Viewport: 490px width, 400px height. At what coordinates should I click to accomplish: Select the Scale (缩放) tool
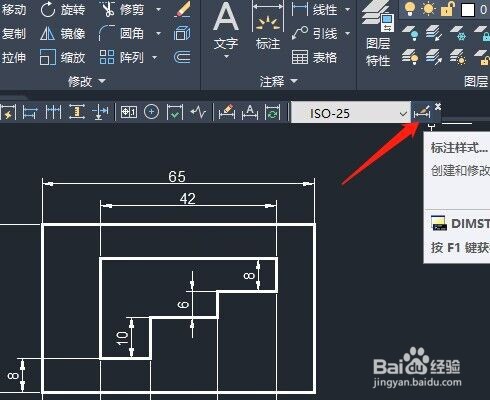[x=63, y=57]
